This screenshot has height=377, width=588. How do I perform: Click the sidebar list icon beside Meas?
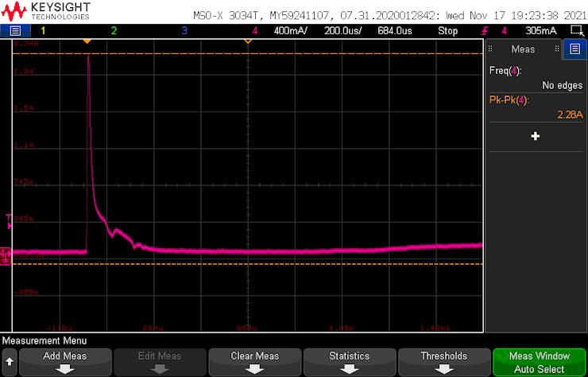575,49
